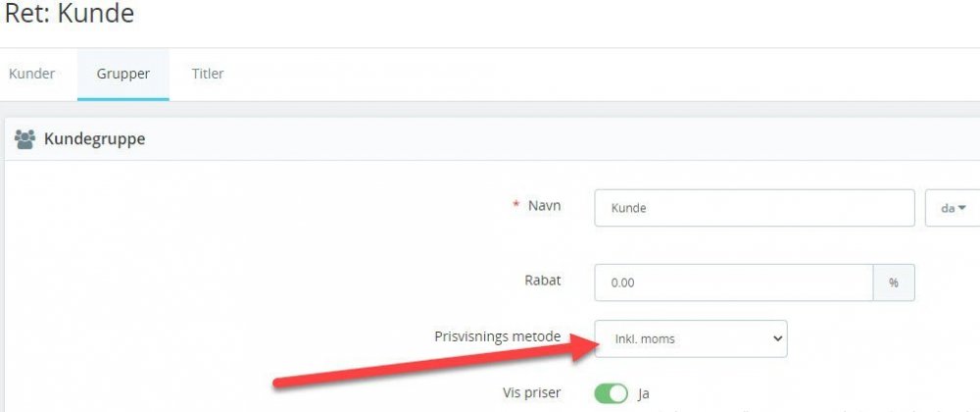
Task: Click the red required asterisk by Navn
Action: point(515,205)
